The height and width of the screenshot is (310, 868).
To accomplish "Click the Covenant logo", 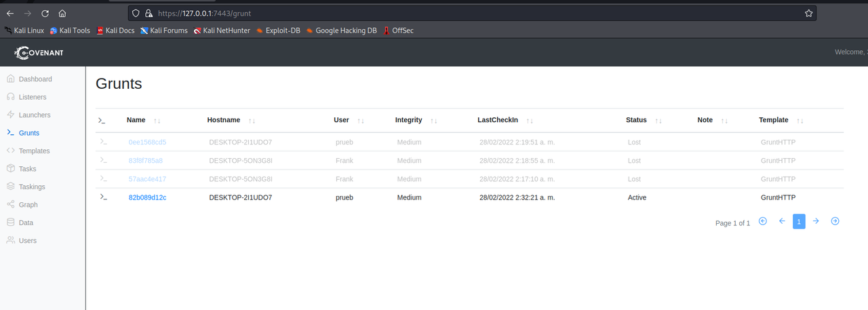I will (38, 52).
